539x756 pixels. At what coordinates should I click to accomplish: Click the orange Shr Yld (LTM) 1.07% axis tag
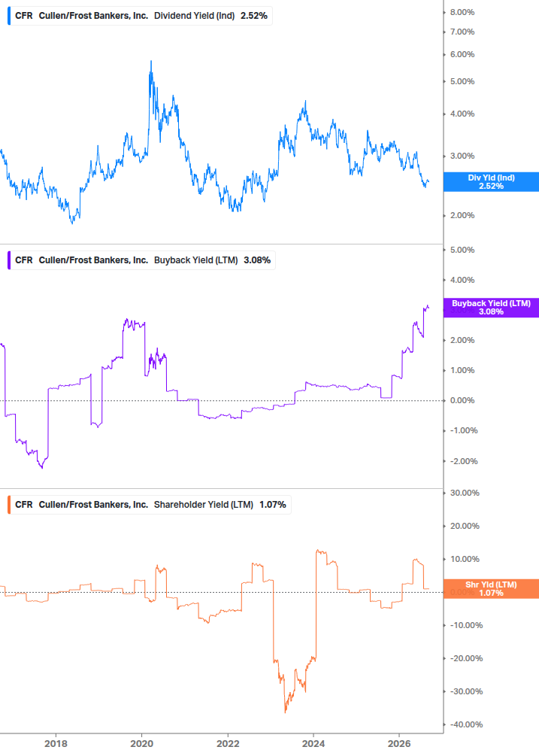491,589
